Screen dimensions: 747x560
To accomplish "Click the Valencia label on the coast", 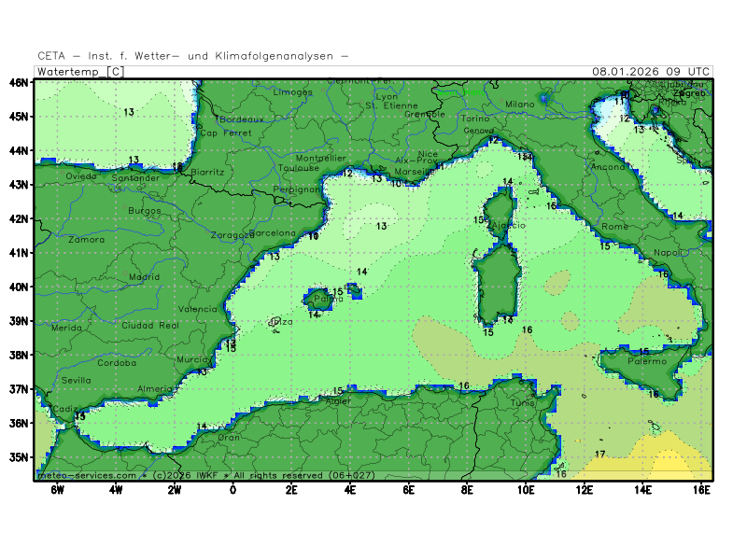I will coord(197,309).
